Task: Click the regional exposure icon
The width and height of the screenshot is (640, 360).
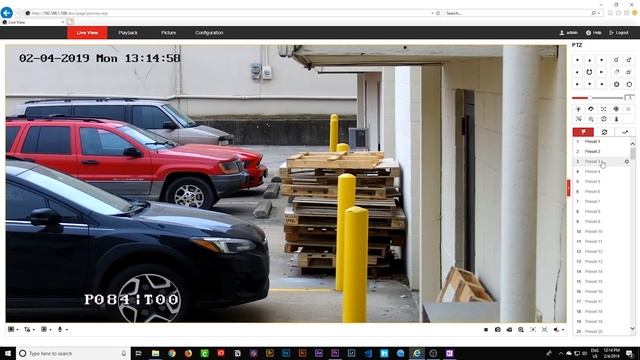Action: (x=533, y=329)
